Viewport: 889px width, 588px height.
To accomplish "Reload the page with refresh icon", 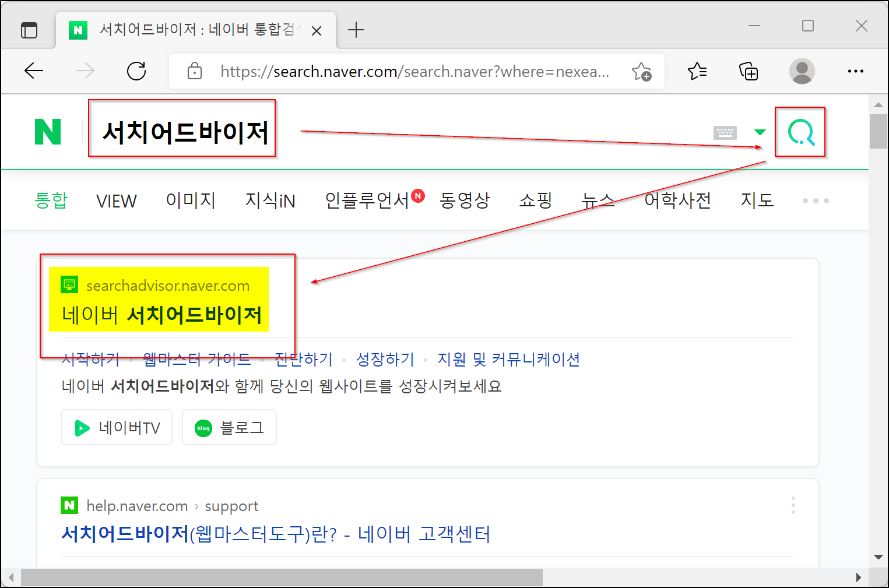I will click(136, 71).
